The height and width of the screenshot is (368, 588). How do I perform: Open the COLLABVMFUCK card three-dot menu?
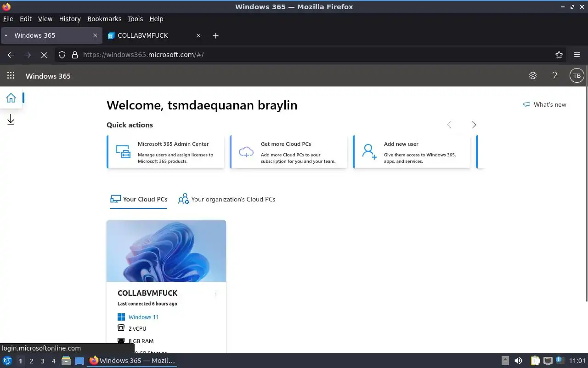click(216, 293)
